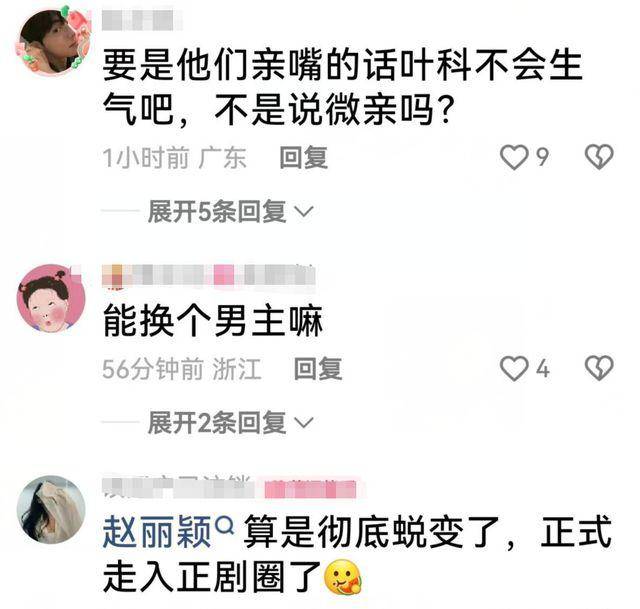Viewport: 640px width, 609px height.
Task: Reply to the 1小时前 广东 comment
Action: pos(303,158)
